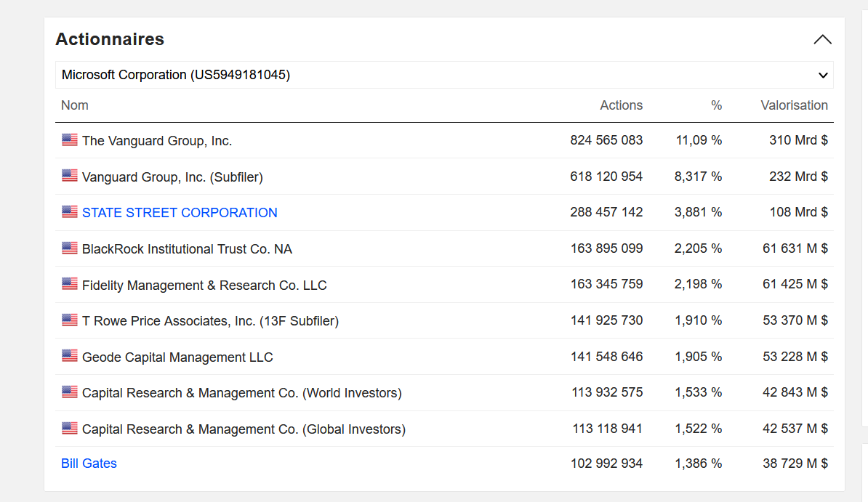Select Geode Capital Management LLC name
Screen dimensions: 868x502
[x=177, y=357]
